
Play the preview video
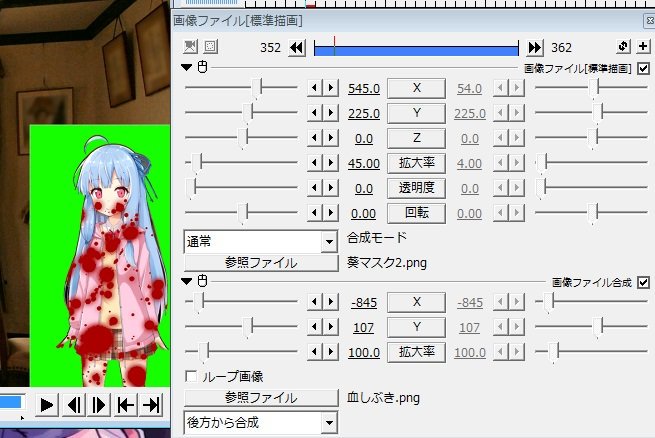[x=46, y=405]
